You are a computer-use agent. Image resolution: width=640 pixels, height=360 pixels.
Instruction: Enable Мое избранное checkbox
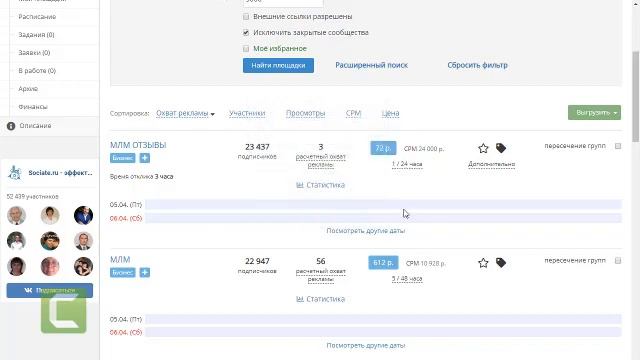pos(246,49)
